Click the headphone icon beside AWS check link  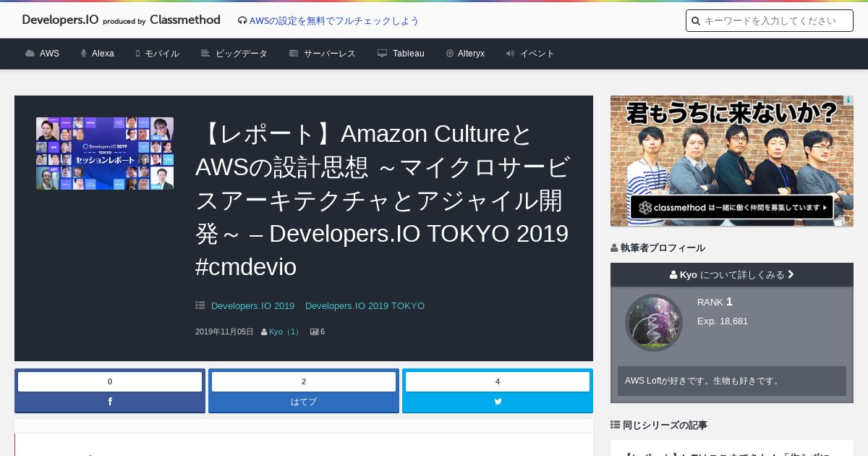(242, 21)
